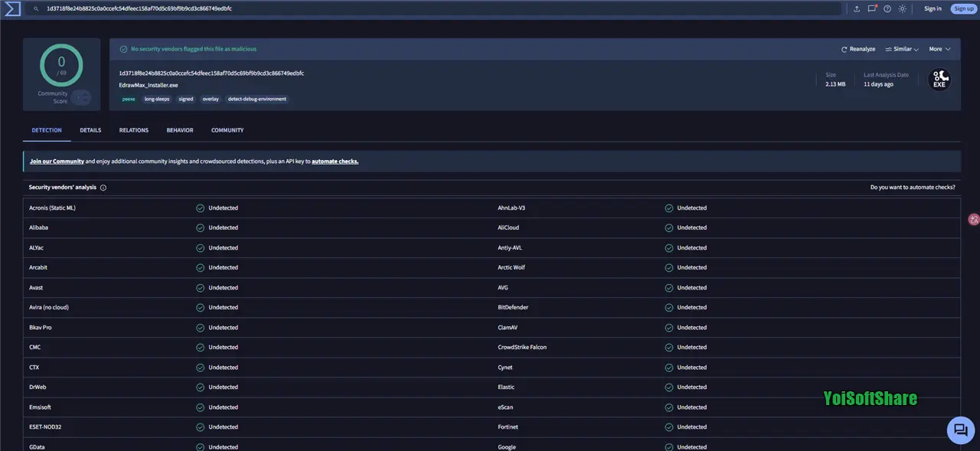
Task: Open the help question mark icon
Action: pyautogui.click(x=887, y=8)
